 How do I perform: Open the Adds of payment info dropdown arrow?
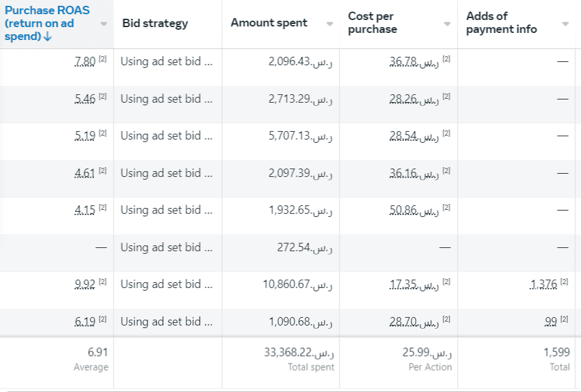coord(566,24)
